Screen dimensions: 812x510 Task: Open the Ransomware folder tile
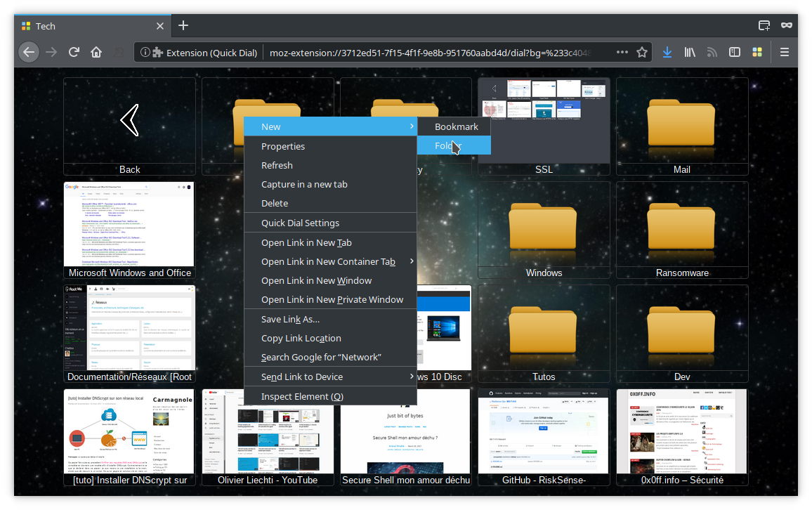(x=681, y=230)
